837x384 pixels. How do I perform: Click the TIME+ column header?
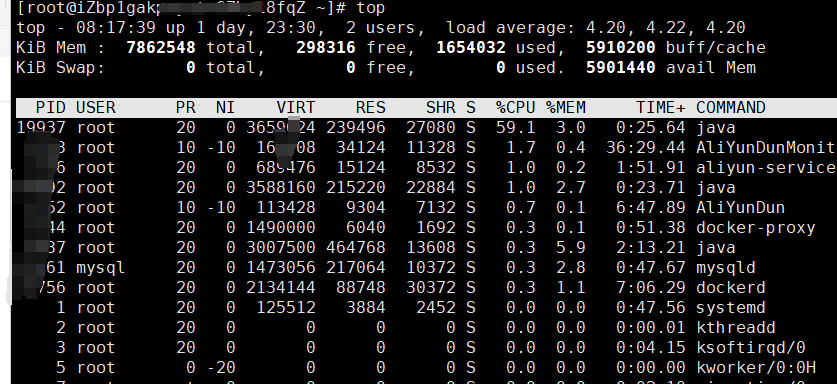(661, 108)
